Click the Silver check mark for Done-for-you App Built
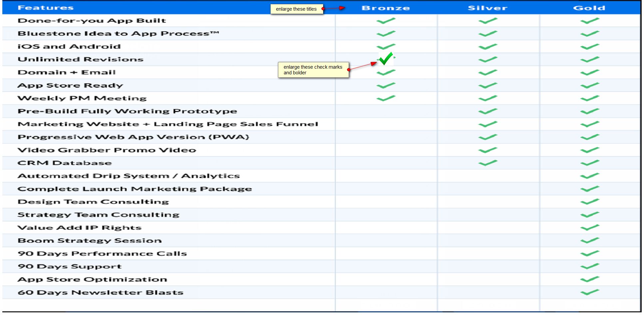Screen dimensions: 644x315 (488, 21)
